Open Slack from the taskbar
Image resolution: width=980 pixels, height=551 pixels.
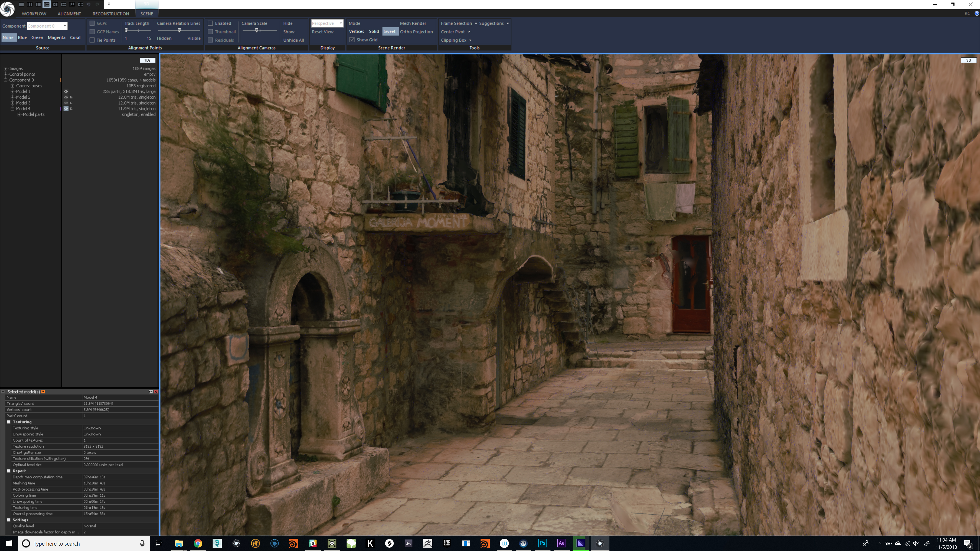pos(313,543)
